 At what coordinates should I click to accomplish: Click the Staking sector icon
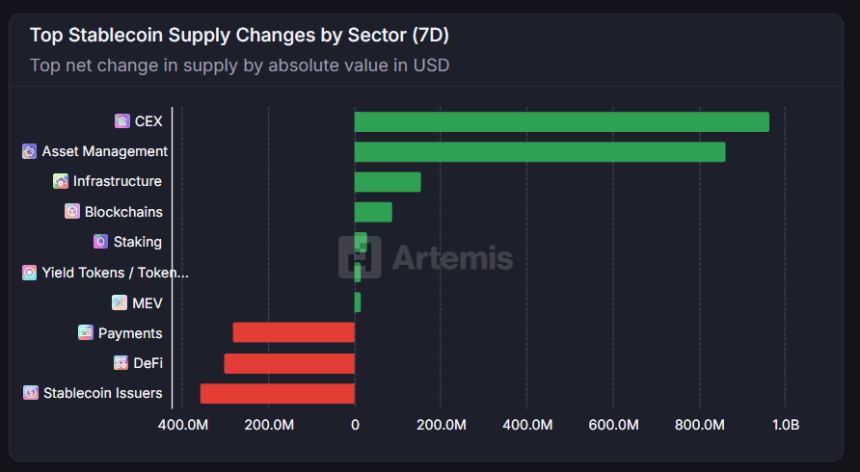[100, 242]
